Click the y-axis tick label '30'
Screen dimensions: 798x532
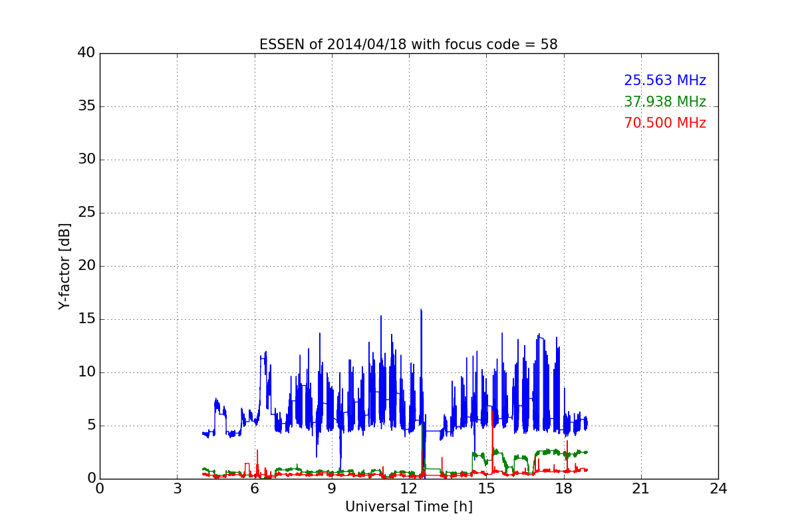coord(86,160)
